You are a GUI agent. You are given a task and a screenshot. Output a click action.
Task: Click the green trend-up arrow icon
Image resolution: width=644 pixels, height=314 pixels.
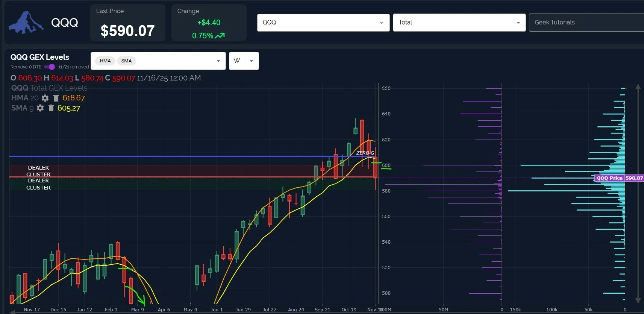point(220,36)
